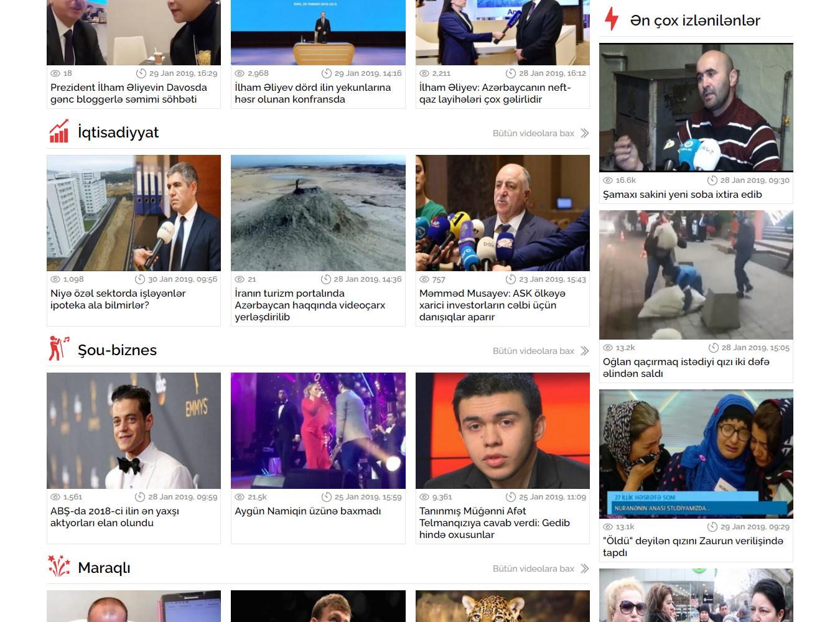Click clock icon beside 28 Jan 2019, 15:05

[x=714, y=348]
